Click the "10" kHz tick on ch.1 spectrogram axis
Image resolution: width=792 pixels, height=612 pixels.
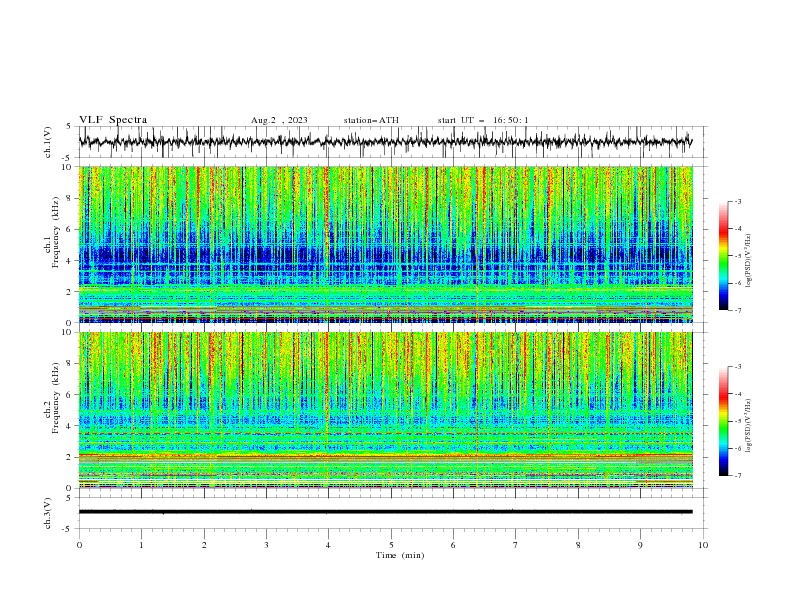(x=68, y=167)
